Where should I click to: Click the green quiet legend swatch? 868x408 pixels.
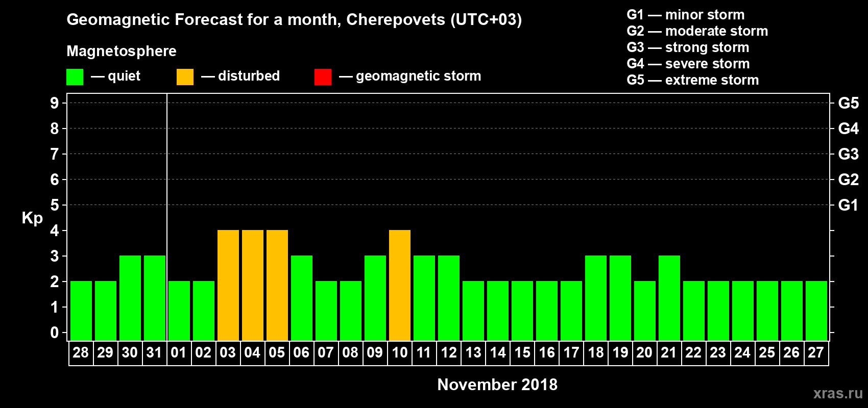[x=75, y=77]
